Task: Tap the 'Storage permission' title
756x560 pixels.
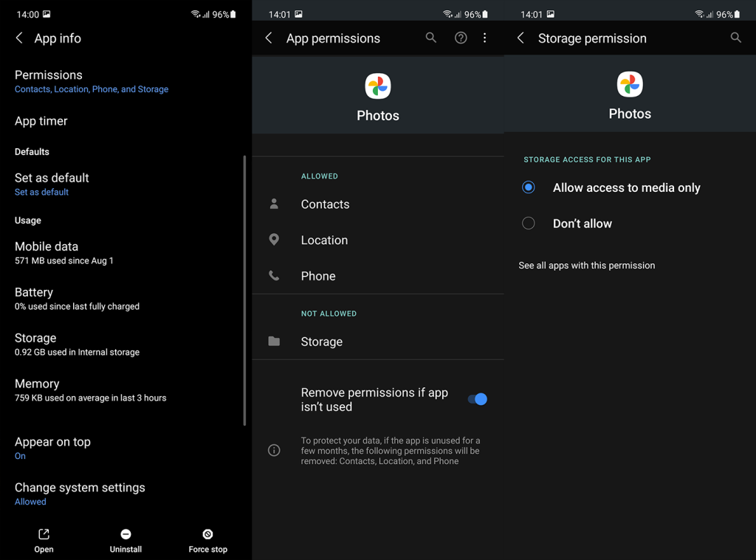Action: pos(592,38)
